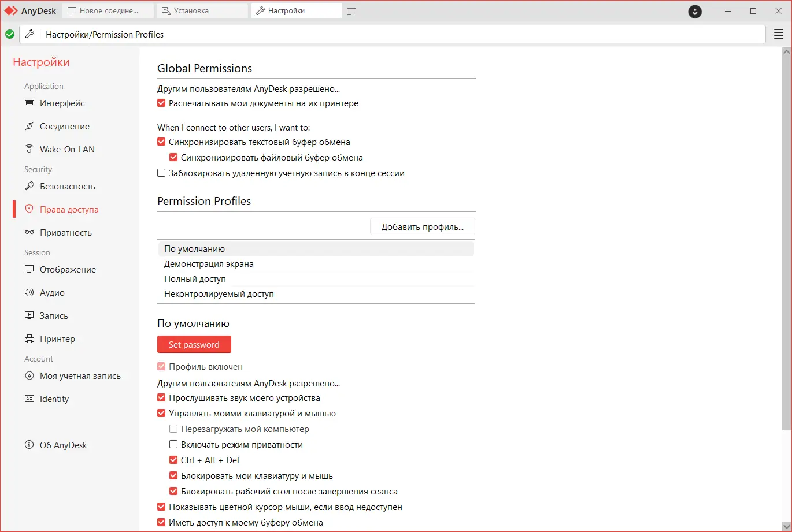Uncheck Иметь доступ к моему буферу обмена
This screenshot has width=792, height=532.
161,523
